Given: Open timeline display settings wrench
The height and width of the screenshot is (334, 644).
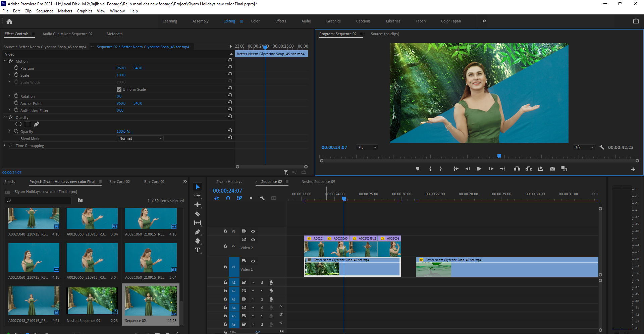Looking at the screenshot, I should [262, 198].
